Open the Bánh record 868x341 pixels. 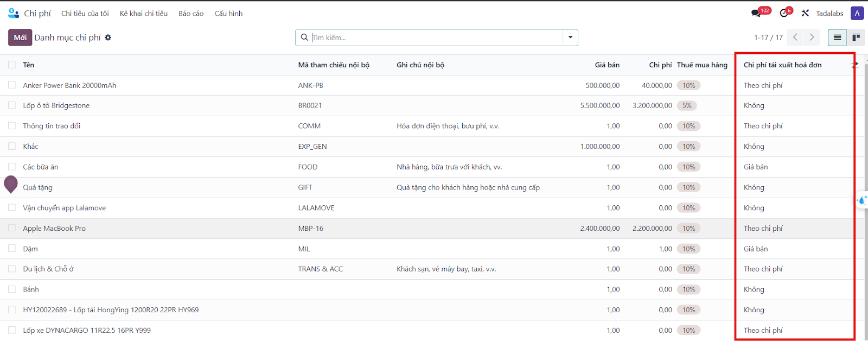[x=31, y=289]
